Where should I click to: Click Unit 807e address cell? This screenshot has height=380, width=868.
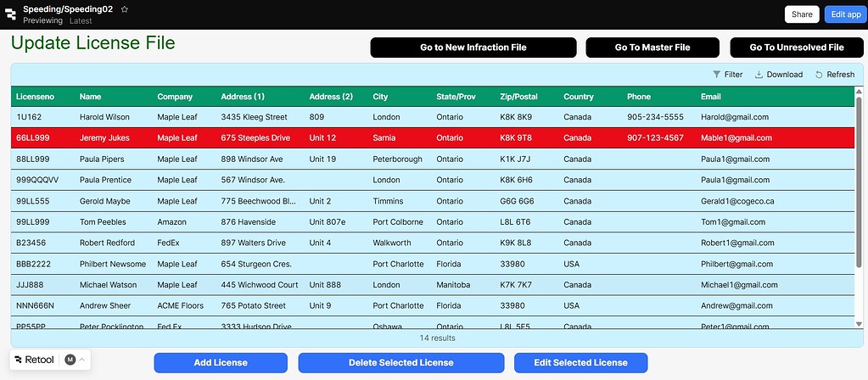pyautogui.click(x=328, y=222)
